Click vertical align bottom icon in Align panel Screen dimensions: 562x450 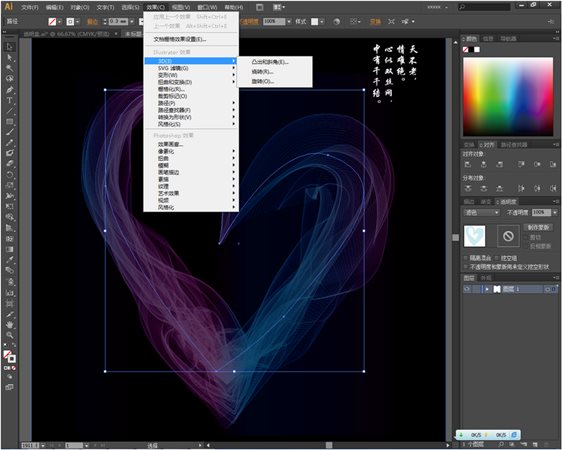coord(553,164)
